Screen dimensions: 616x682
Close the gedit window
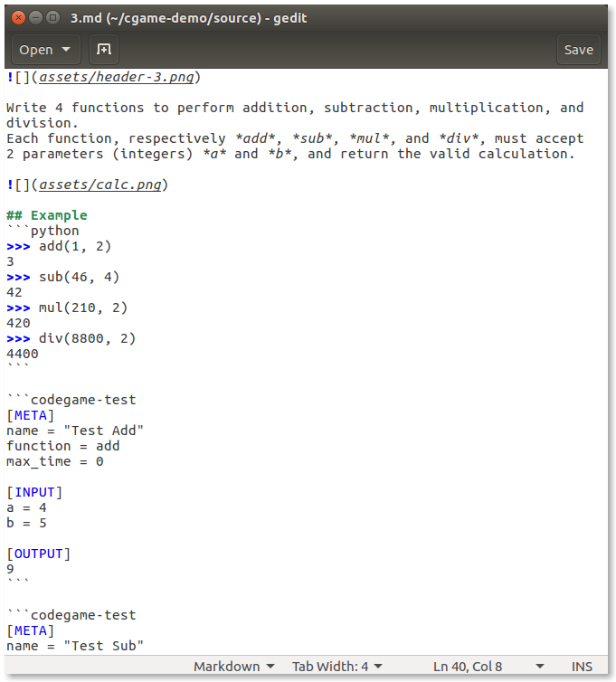18,18
